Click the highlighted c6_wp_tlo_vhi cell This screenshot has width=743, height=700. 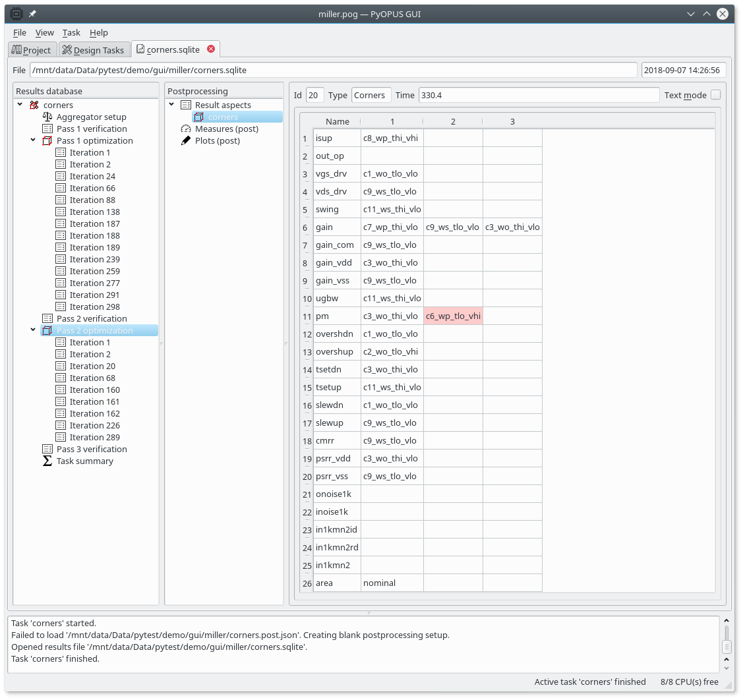coord(453,316)
